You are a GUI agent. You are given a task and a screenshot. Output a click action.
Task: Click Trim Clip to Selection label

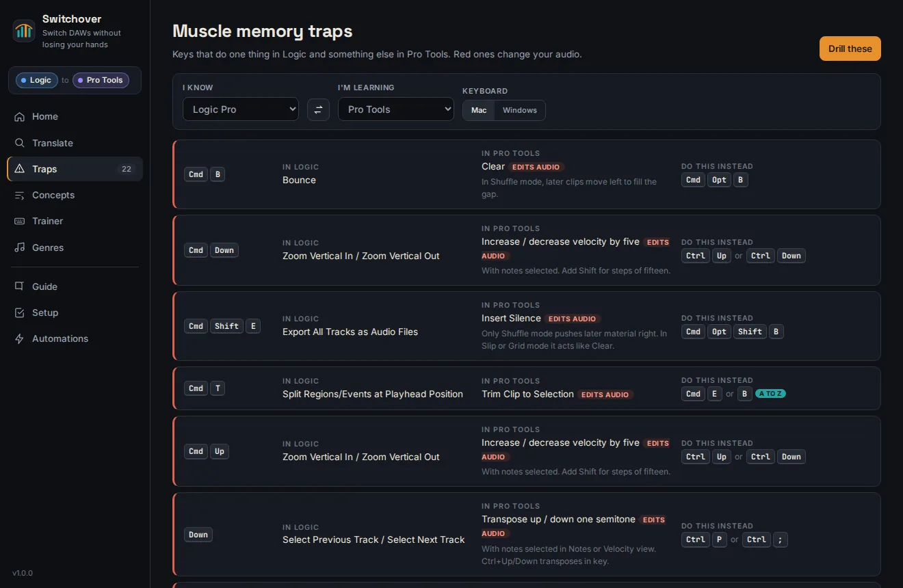click(527, 394)
